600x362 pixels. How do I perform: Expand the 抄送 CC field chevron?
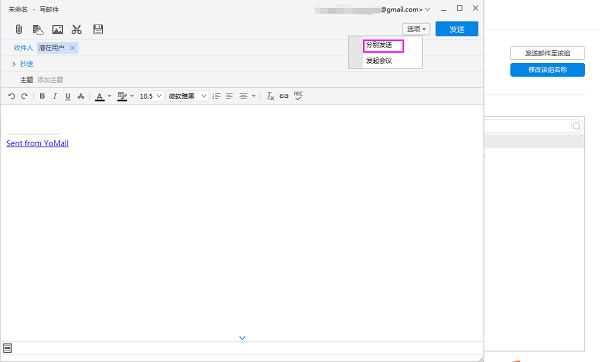14,64
